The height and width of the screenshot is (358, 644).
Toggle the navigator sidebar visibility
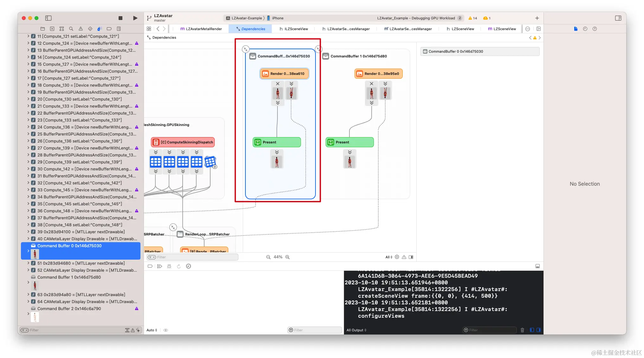(x=49, y=18)
